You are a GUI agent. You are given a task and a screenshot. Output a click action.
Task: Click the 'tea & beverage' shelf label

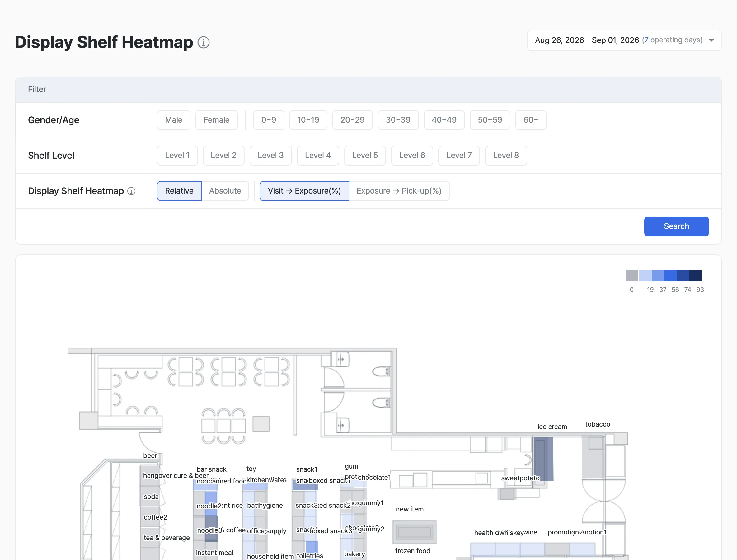[167, 538]
